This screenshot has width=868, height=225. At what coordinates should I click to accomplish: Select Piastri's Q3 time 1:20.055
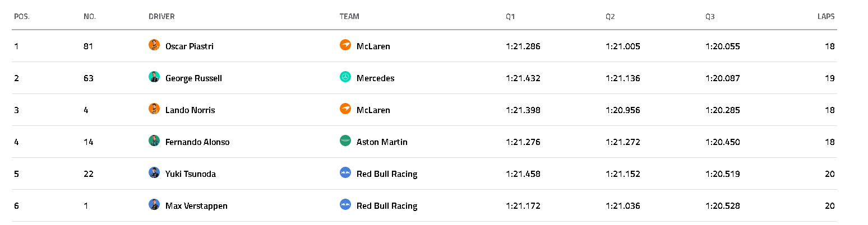[x=722, y=46]
